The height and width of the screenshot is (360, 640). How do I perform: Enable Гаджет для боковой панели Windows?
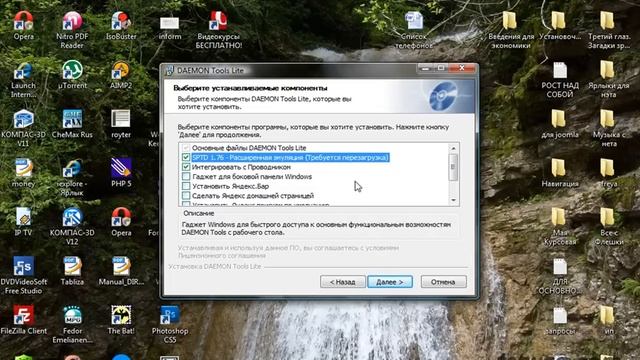pyautogui.click(x=186, y=176)
